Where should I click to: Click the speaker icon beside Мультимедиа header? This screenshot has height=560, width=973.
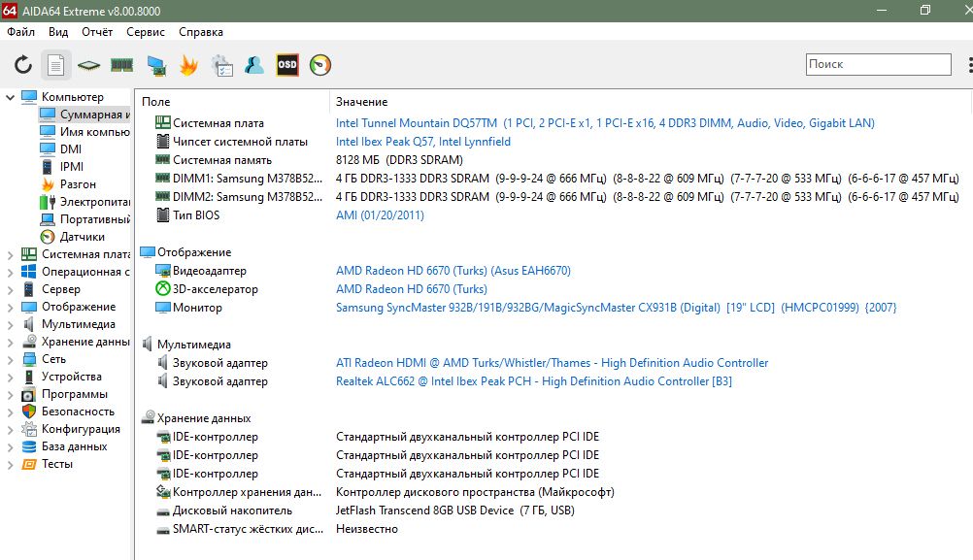147,345
